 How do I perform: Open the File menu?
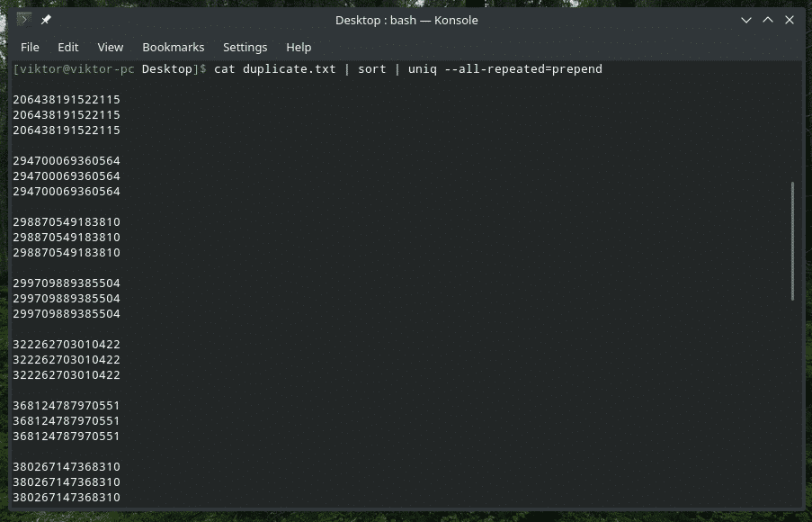30,47
